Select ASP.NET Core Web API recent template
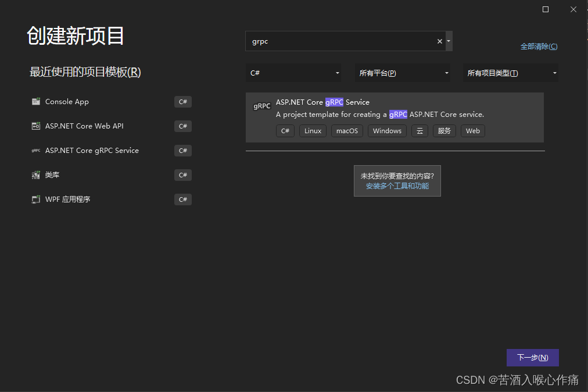The image size is (588, 392). 112,126
